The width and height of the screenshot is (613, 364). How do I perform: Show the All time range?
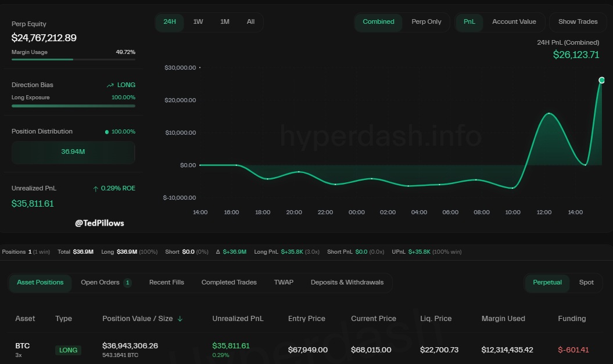click(250, 22)
